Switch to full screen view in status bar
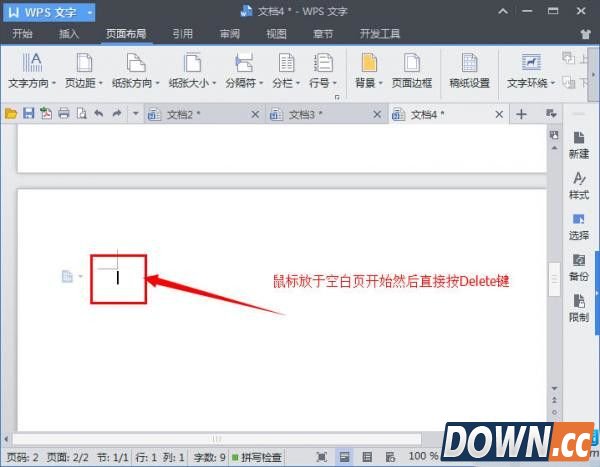This screenshot has width=600, height=467. (322, 457)
